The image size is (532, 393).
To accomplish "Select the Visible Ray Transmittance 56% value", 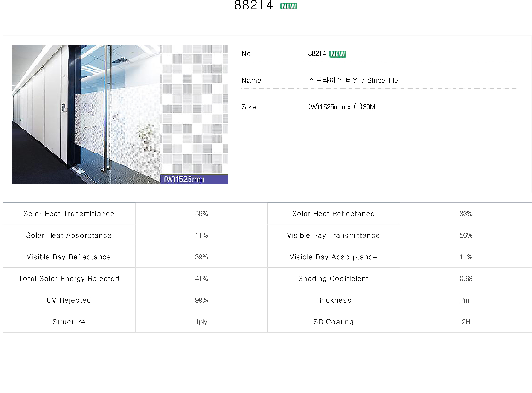I will 466,235.
